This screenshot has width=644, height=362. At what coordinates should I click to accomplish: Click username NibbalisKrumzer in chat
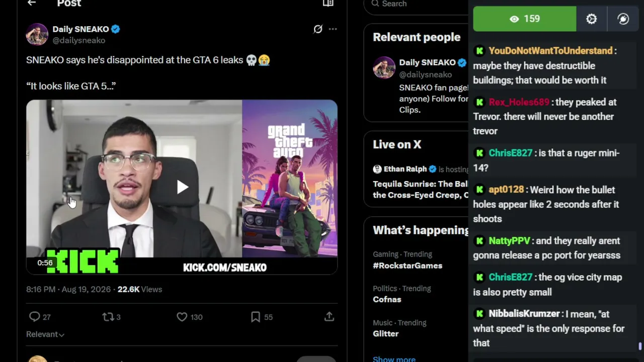524,314
